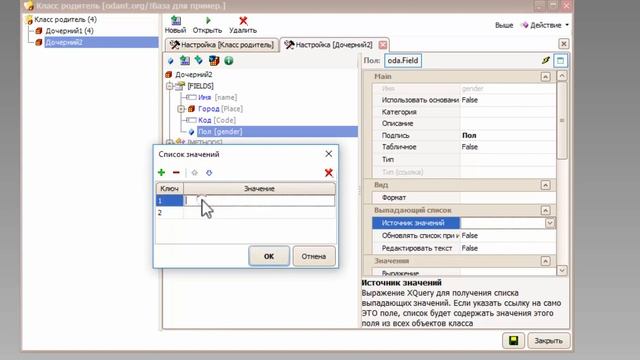The image size is (640, 360).
Task: Collapse the Значения section
Action: 545,261
